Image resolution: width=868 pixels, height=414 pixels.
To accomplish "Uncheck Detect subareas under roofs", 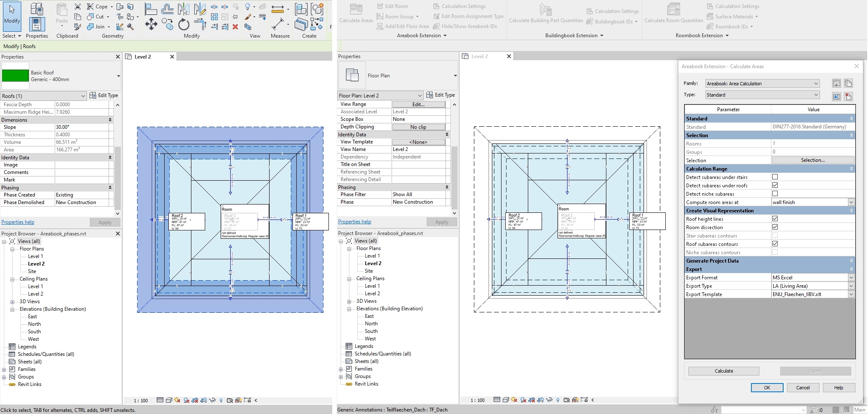I will [x=775, y=185].
